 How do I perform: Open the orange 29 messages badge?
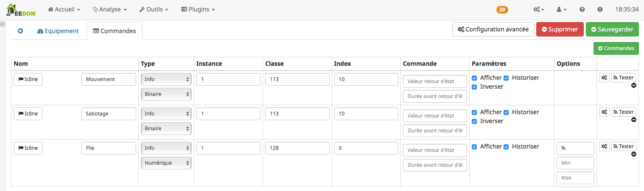coord(502,9)
